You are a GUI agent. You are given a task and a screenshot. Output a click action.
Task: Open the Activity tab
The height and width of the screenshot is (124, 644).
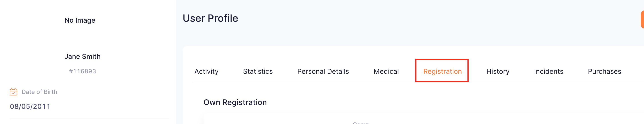[206, 71]
